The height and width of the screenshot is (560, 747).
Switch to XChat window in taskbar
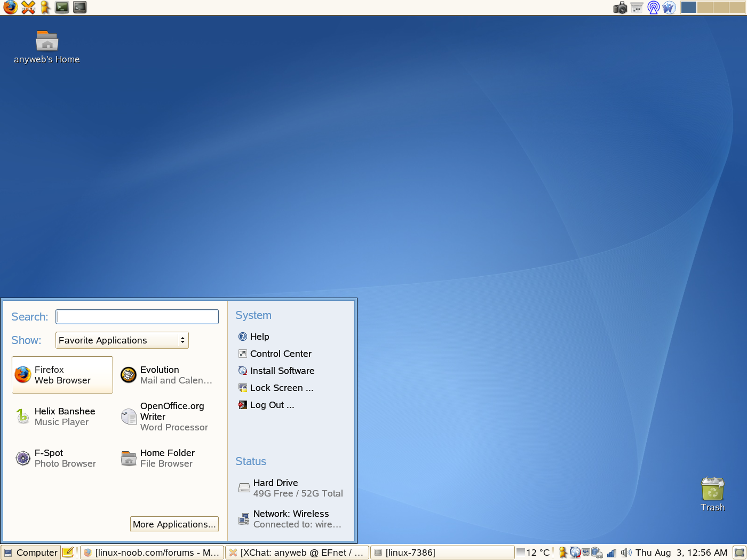[x=297, y=553]
